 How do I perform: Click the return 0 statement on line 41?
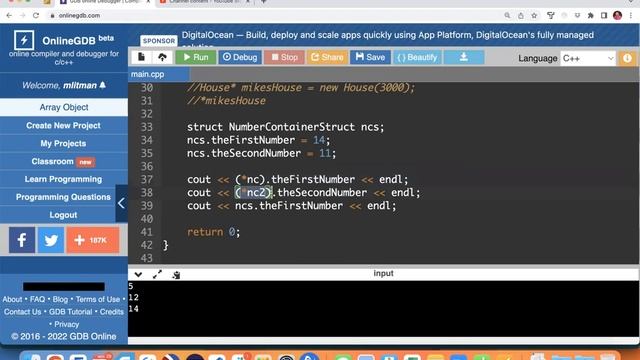(x=213, y=232)
